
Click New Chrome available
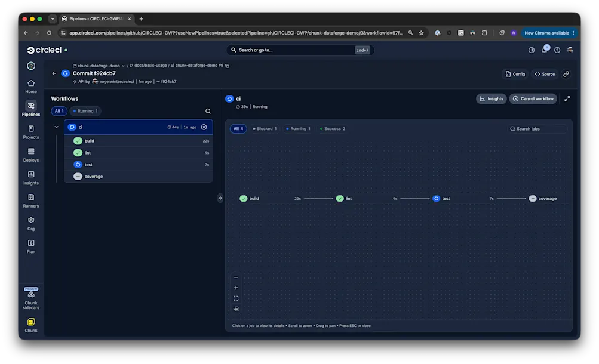[x=549, y=33]
